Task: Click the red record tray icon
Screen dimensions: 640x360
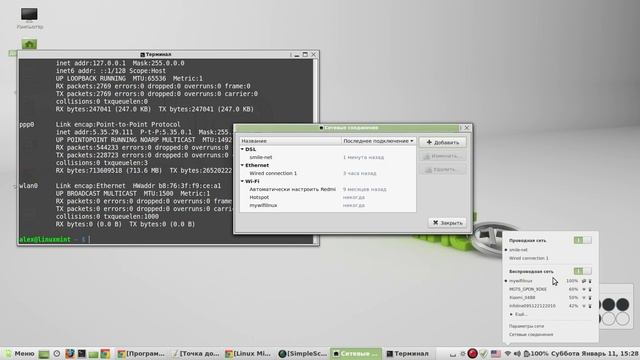Action: tap(472, 353)
